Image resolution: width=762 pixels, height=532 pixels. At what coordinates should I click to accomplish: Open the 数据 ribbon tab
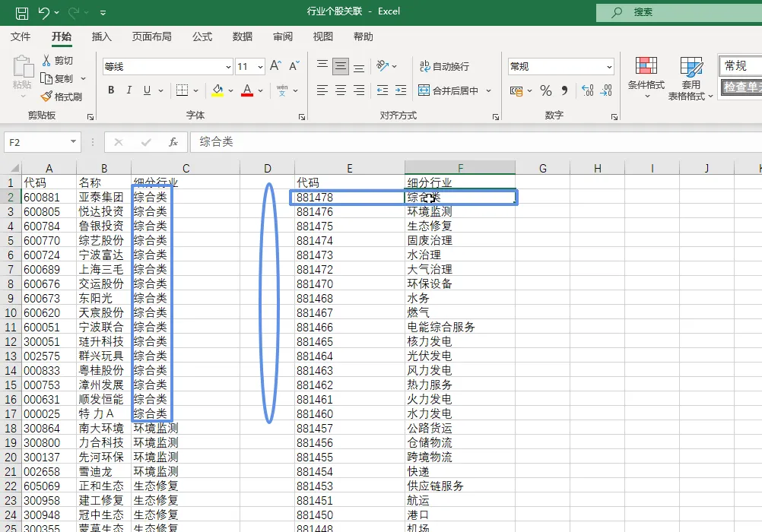[x=242, y=37]
